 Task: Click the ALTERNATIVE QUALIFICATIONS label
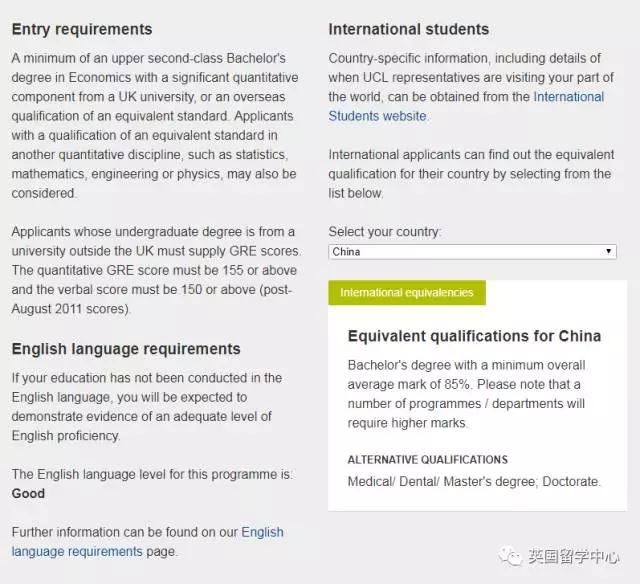click(428, 460)
